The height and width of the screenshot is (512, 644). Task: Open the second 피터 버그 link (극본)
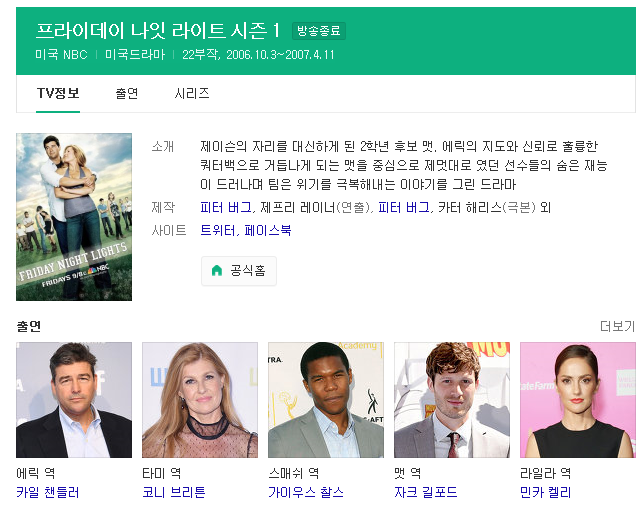coord(404,207)
